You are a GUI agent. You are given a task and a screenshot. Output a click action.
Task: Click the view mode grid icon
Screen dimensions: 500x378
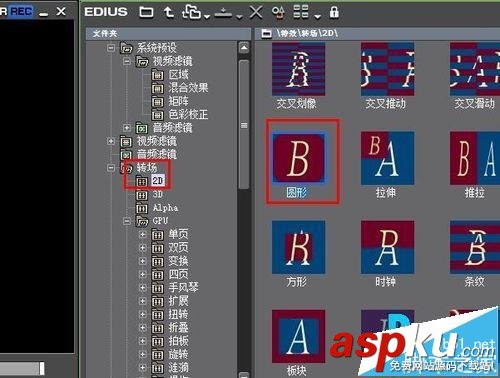point(301,12)
